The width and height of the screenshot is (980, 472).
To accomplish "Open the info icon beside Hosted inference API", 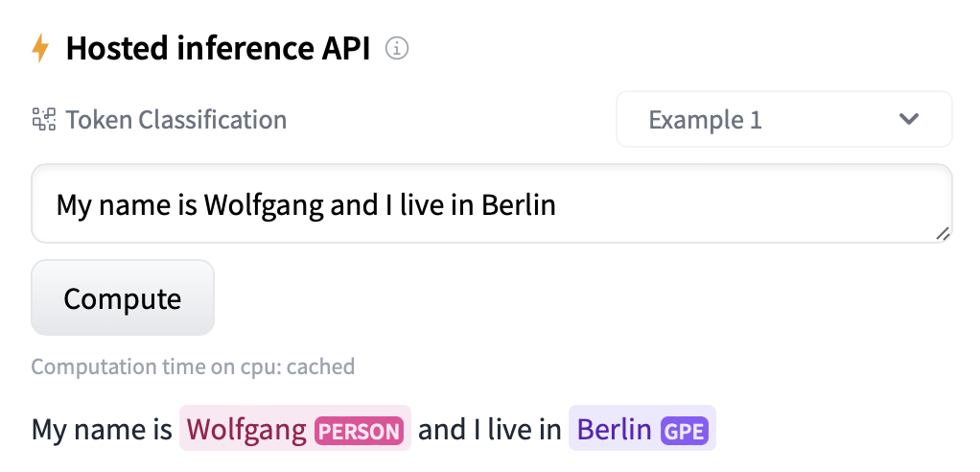I will tap(397, 48).
